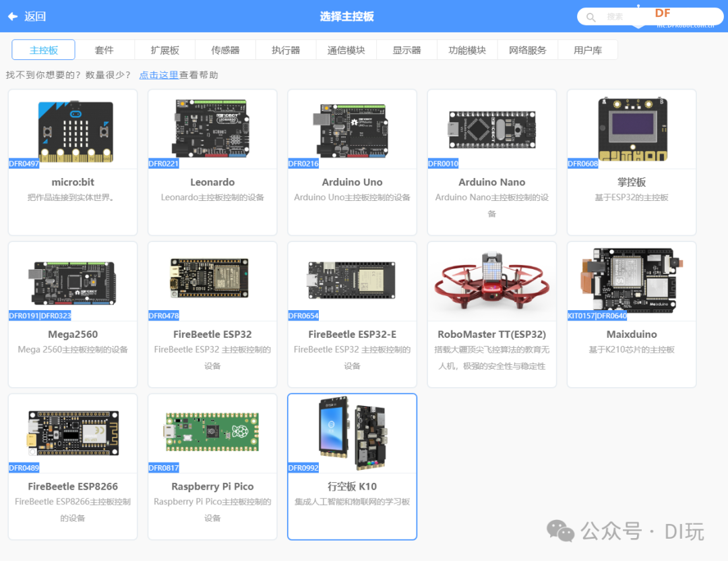Click the 基于K210芯片的主控板 description

632,349
